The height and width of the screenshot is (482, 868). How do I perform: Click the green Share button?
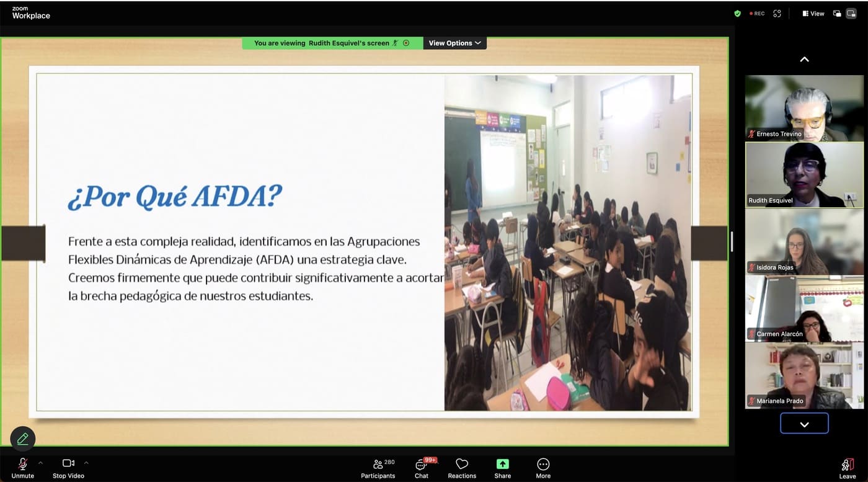[x=503, y=468]
